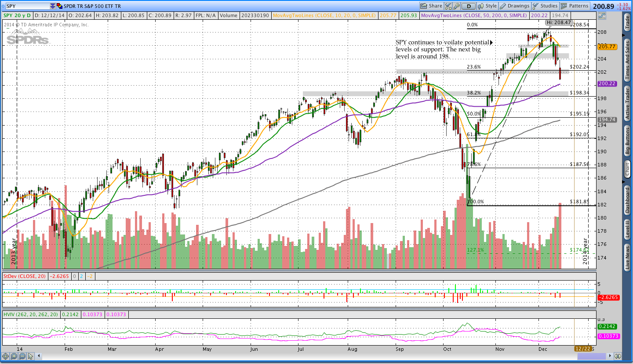
Task: Click the HVIV (262, 20, 262, 20) study label
Action: point(31,314)
